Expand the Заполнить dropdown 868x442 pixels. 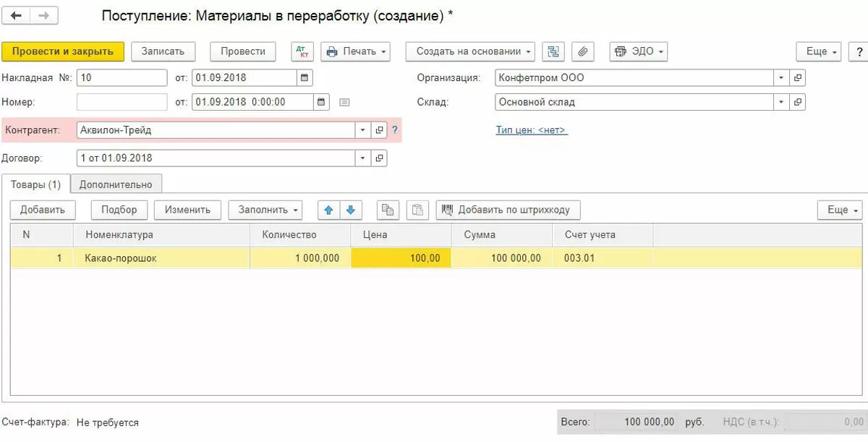[x=265, y=210]
